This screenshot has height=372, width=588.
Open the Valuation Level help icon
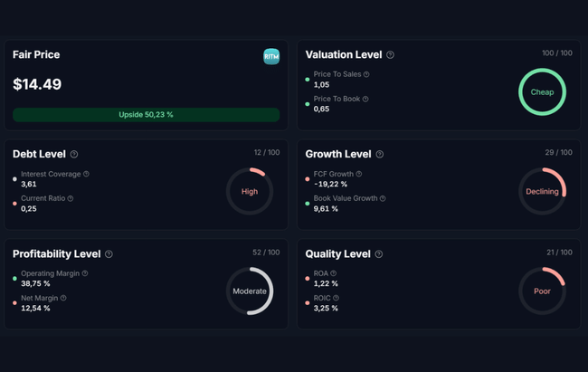[391, 55]
